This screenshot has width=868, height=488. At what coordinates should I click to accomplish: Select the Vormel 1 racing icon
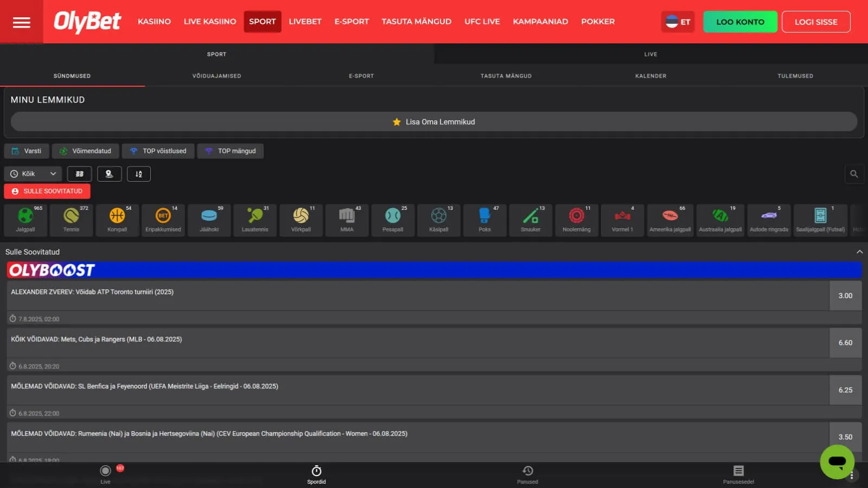[x=622, y=220]
